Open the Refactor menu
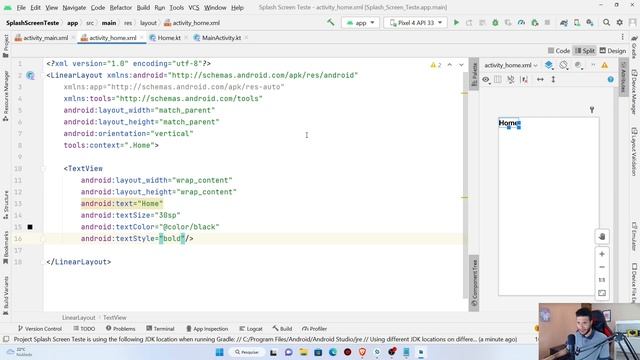This screenshot has width=640, height=360. pyautogui.click(x=121, y=7)
